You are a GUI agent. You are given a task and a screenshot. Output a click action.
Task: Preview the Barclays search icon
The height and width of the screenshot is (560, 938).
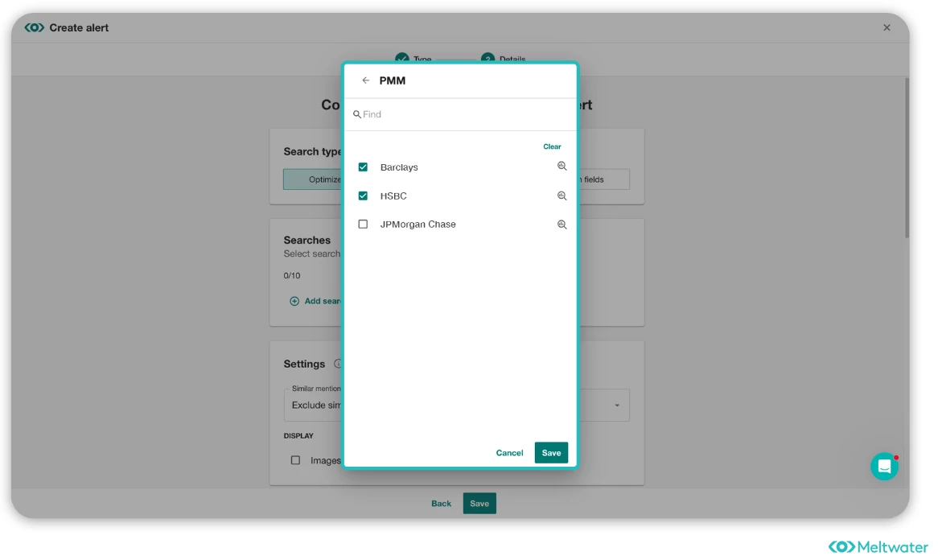click(562, 167)
